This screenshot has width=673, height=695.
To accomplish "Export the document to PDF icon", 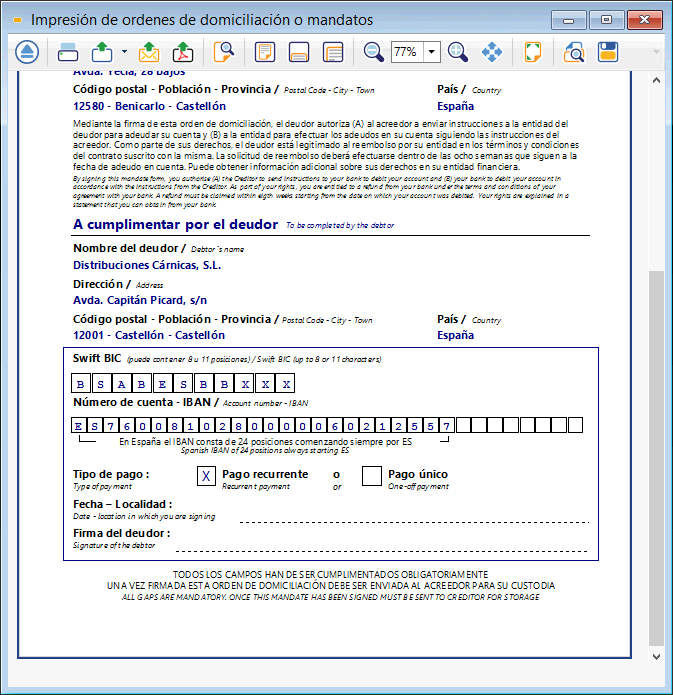I will 183,52.
